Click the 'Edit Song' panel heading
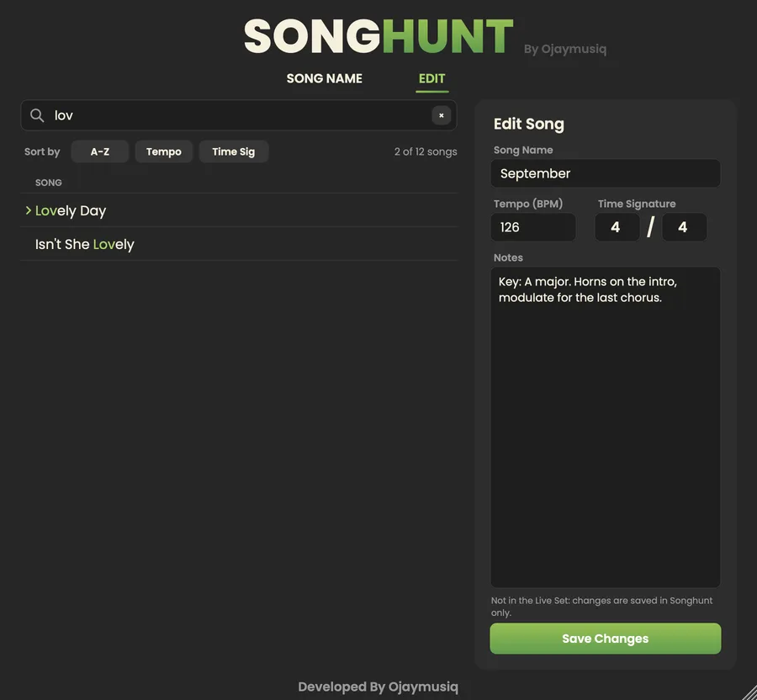Viewport: 757px width, 700px height. [x=529, y=124]
